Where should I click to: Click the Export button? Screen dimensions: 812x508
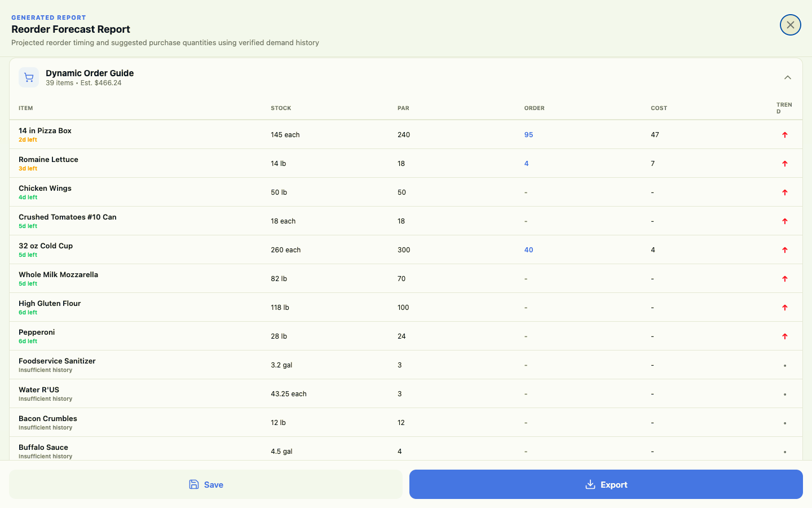[606, 484]
